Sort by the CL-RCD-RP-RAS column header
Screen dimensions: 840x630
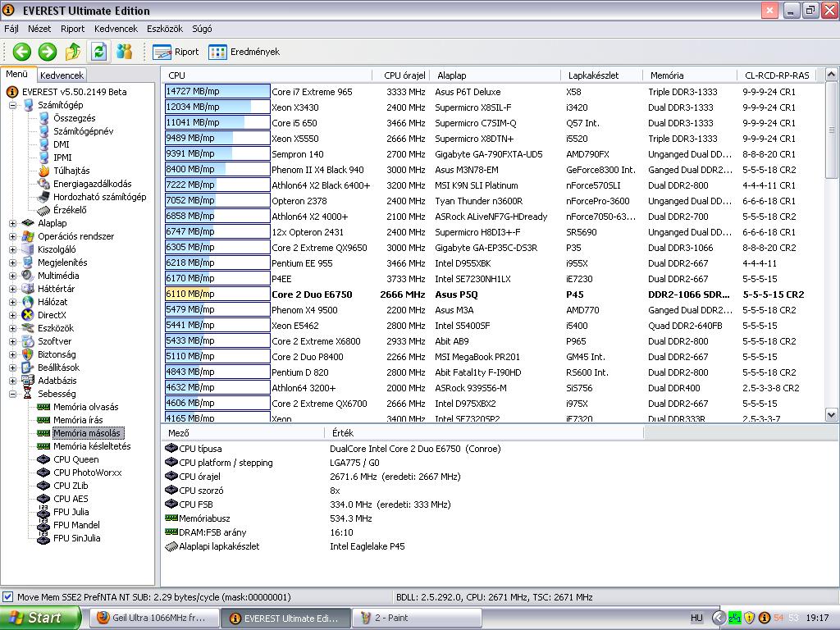tap(777, 75)
